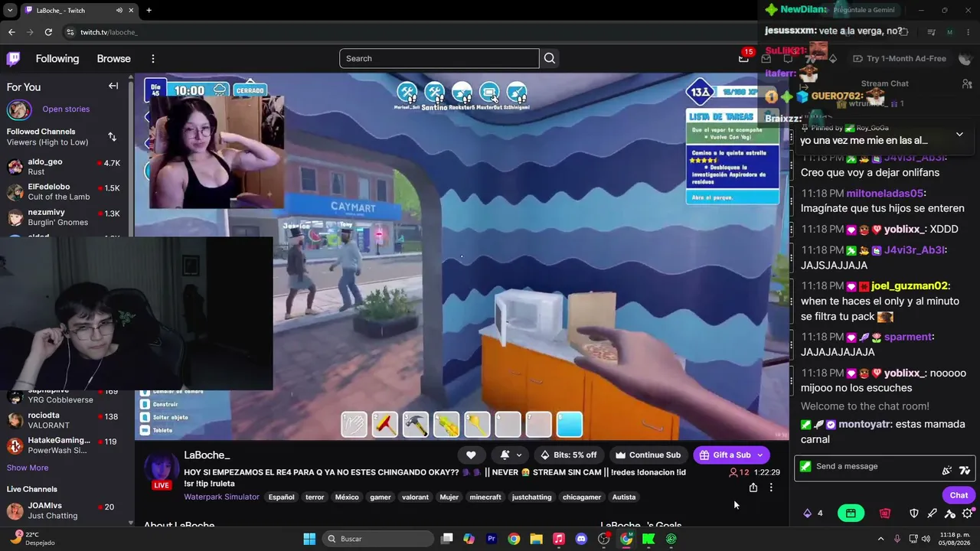Viewport: 980px width, 551px height.
Task: Open Waterpark Simulator category link
Action: click(x=221, y=497)
